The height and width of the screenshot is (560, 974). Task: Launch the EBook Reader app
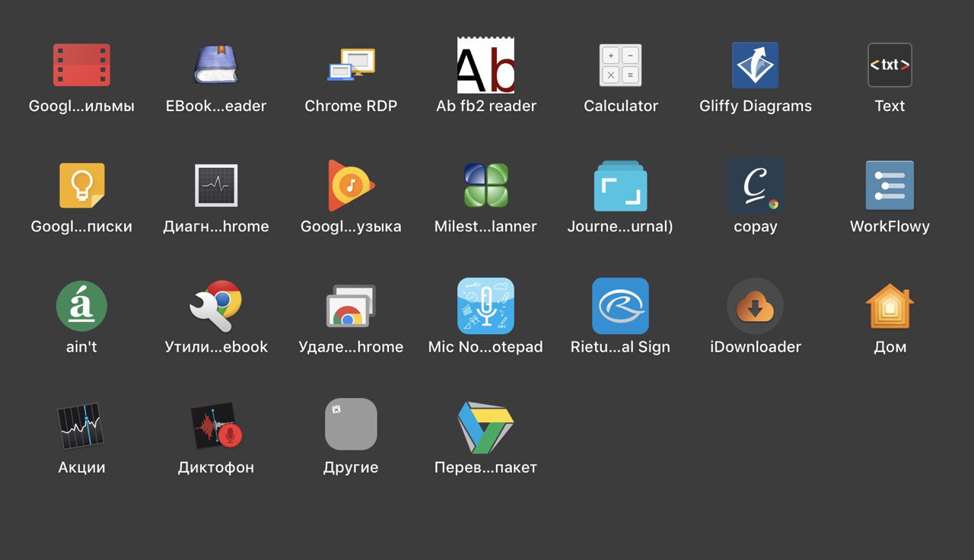click(x=216, y=65)
